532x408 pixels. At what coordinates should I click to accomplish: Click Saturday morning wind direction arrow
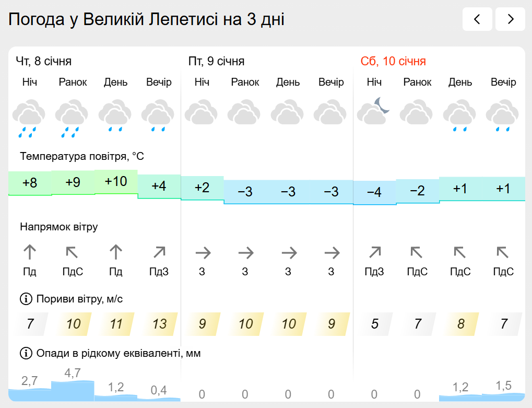tap(417, 253)
